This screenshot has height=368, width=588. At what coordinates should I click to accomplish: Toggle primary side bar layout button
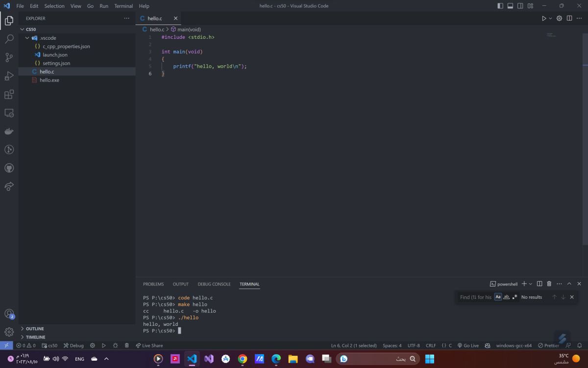coord(500,6)
